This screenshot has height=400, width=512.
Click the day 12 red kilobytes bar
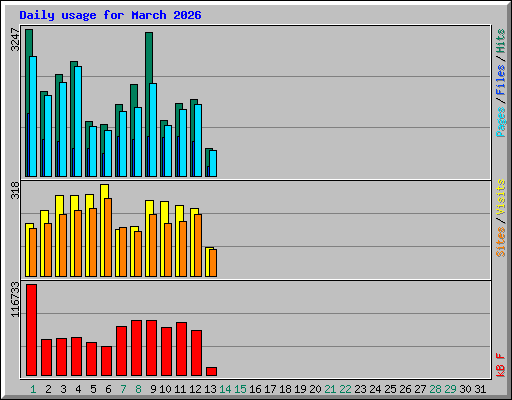pyautogui.click(x=197, y=353)
